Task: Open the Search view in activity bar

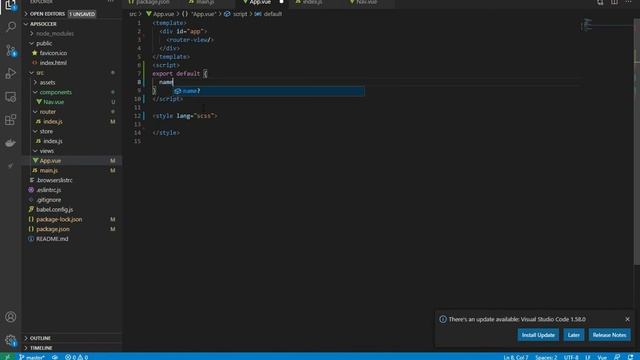Action: [11, 27]
